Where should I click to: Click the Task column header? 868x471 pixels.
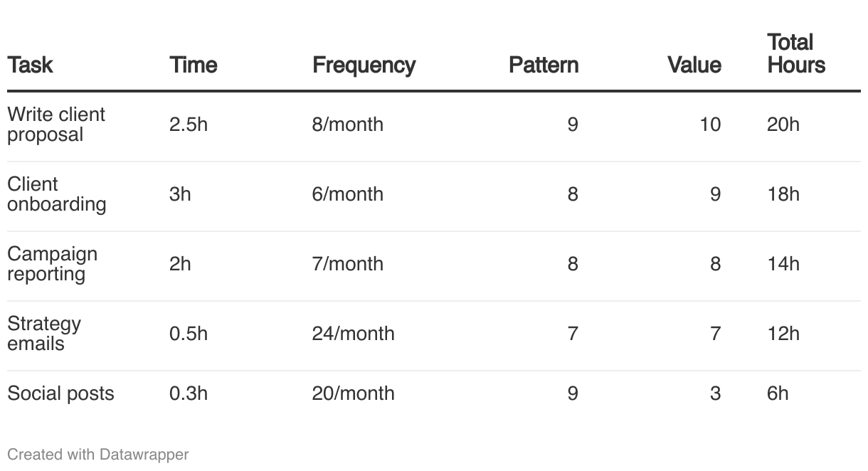tap(30, 65)
